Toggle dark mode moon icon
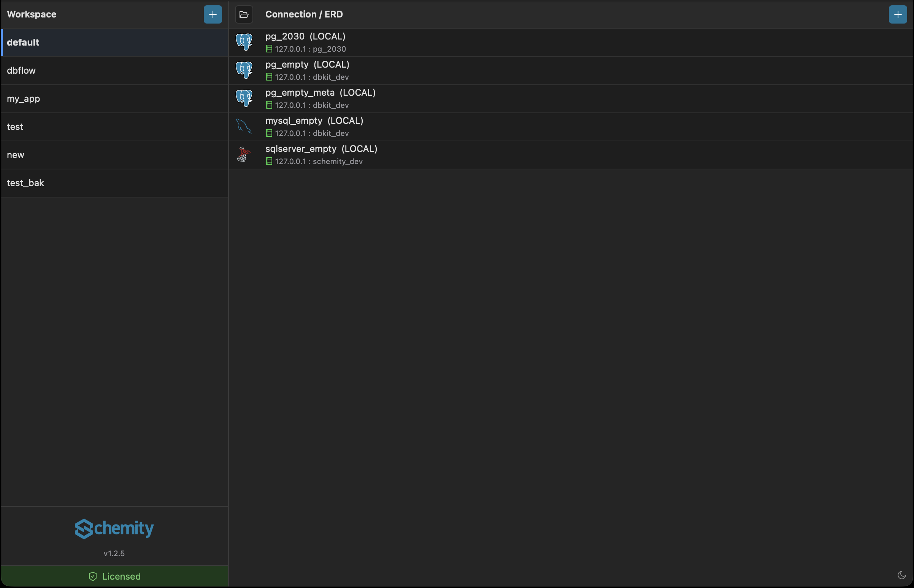This screenshot has width=914, height=588. coord(901,575)
